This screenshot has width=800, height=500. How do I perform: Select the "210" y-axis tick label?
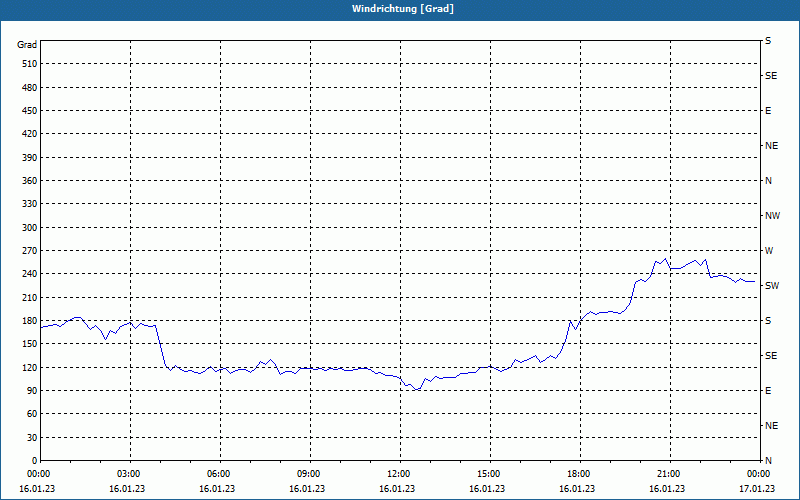coord(30,297)
